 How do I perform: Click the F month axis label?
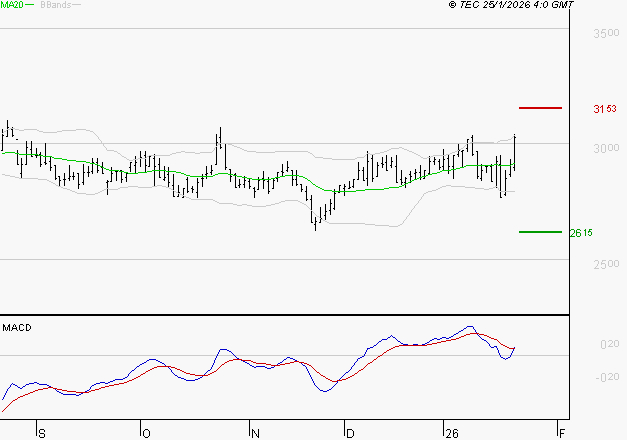562,434
